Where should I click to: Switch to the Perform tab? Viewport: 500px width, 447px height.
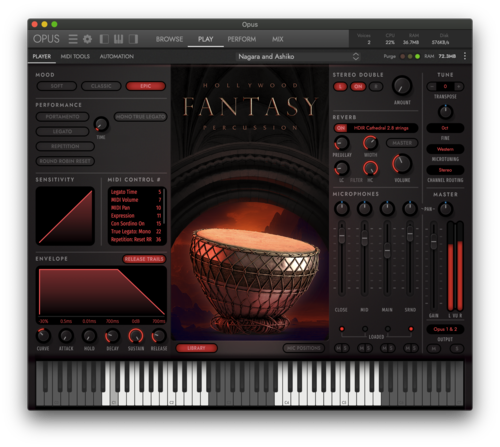click(242, 39)
